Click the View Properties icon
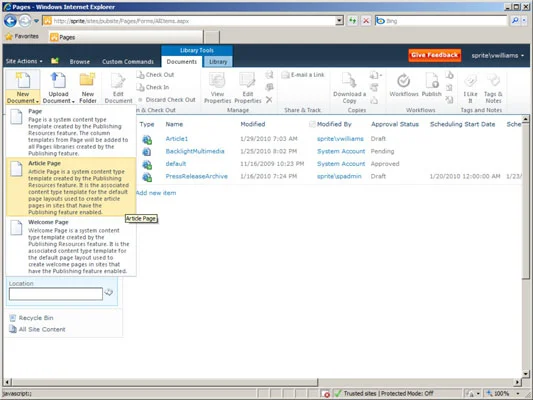Screen dimensions: 533x400 click(217, 81)
